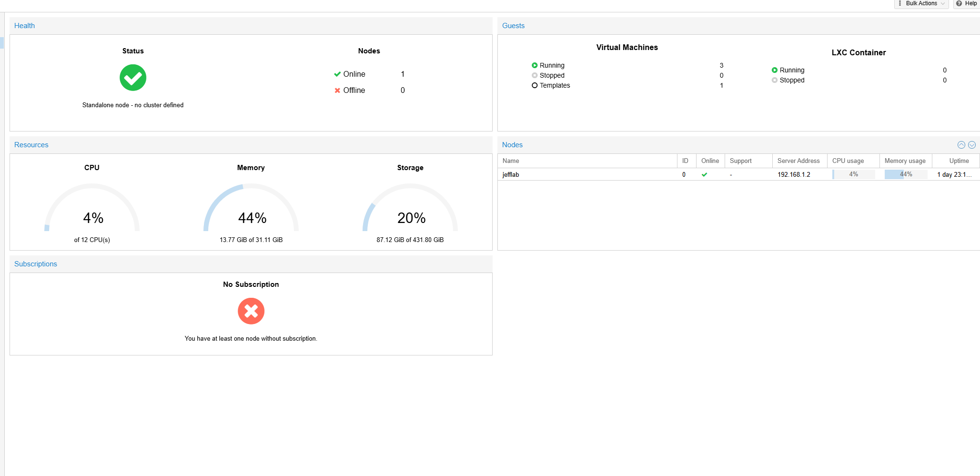Click the CPU 4% gauge

coord(92,207)
